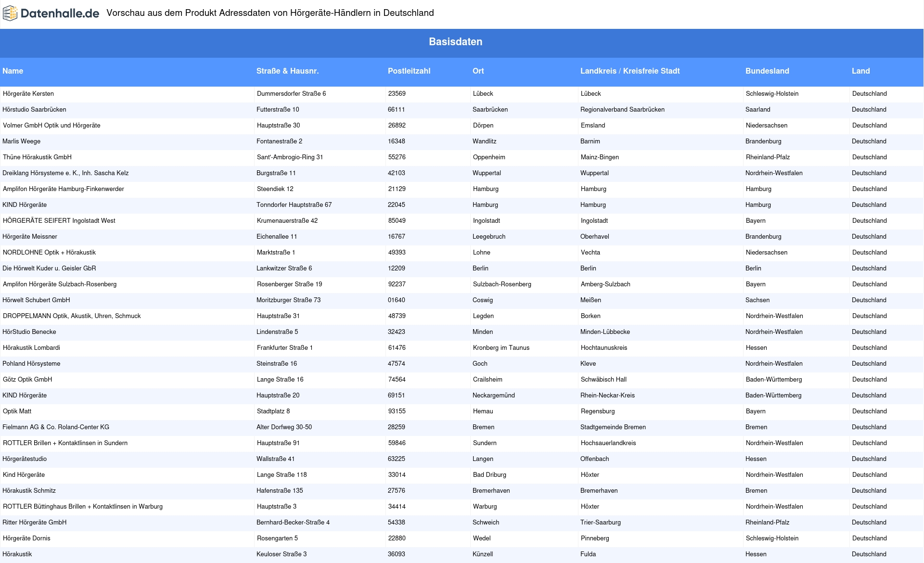Click the Basisdaten section header
The height and width of the screenshot is (563, 924).
(x=455, y=42)
